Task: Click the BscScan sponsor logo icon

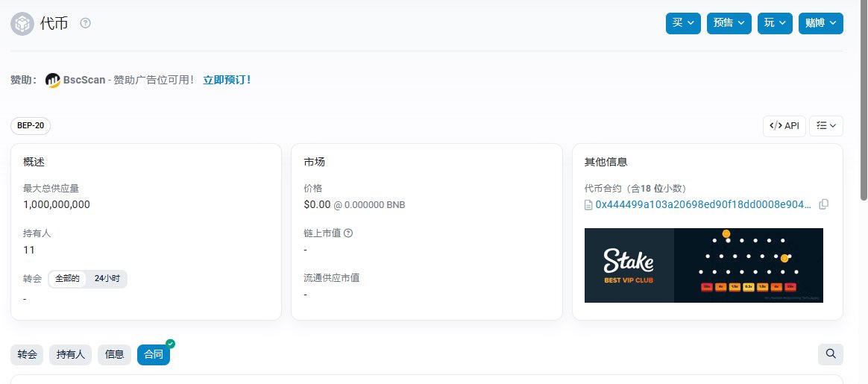Action: pyautogui.click(x=53, y=80)
